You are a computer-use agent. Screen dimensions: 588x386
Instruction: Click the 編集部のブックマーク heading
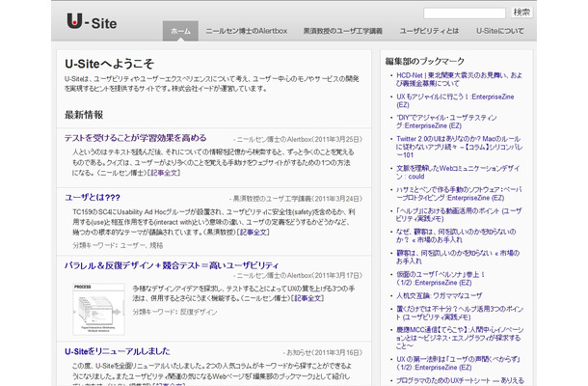425,61
